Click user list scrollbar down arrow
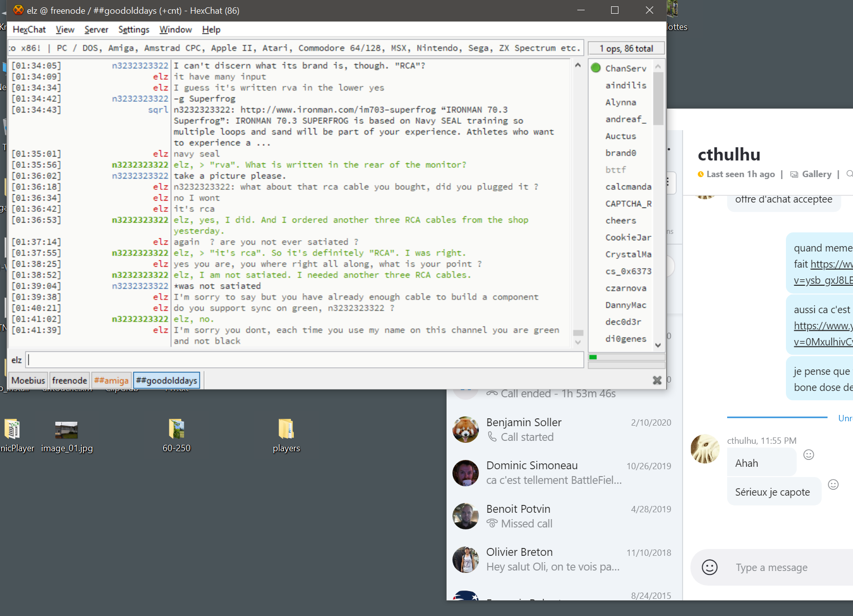 (x=658, y=345)
